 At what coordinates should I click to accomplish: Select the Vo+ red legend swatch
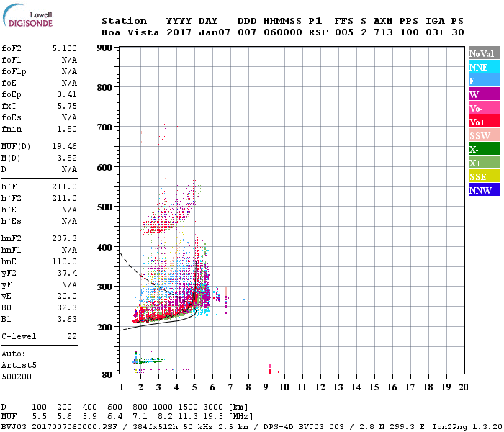coord(484,122)
